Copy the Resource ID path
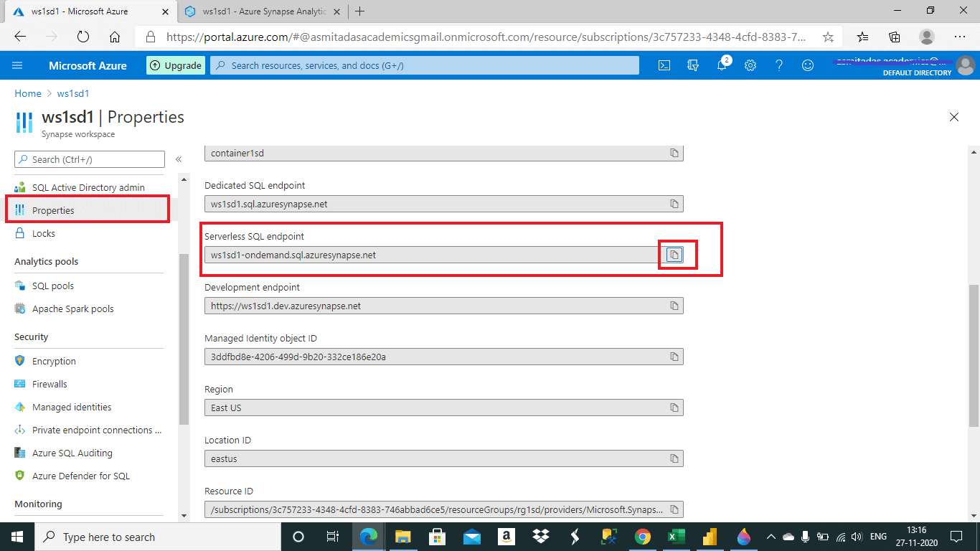This screenshot has height=551, width=980. coord(674,509)
